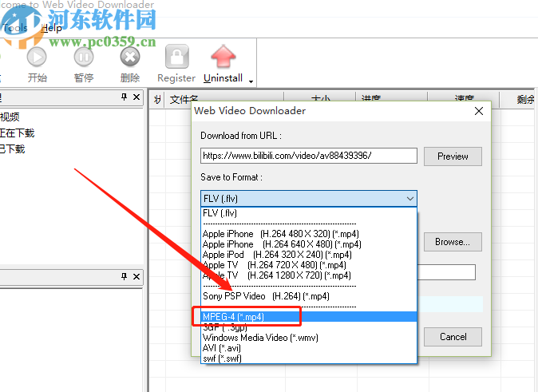Choose Sony PSP Video H.264 format
The height and width of the screenshot is (392, 538).
pyautogui.click(x=309, y=296)
